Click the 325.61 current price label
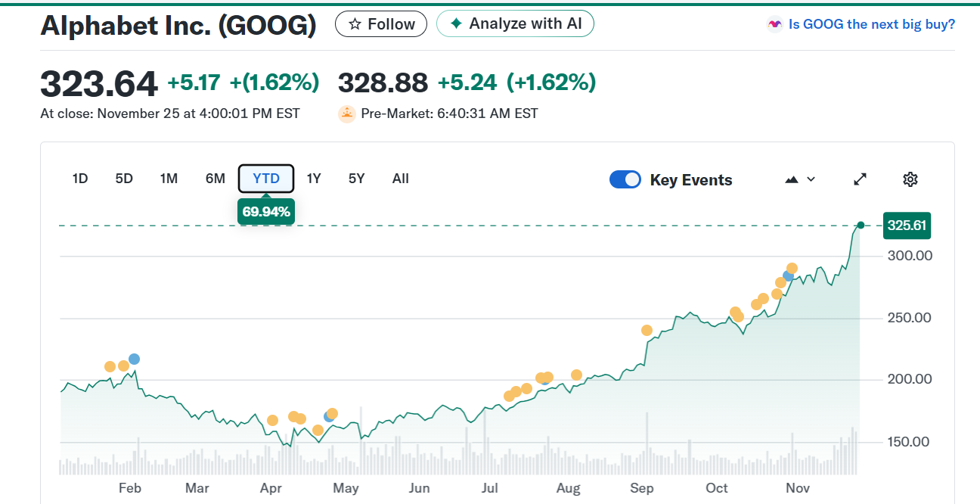The image size is (980, 504). click(908, 226)
